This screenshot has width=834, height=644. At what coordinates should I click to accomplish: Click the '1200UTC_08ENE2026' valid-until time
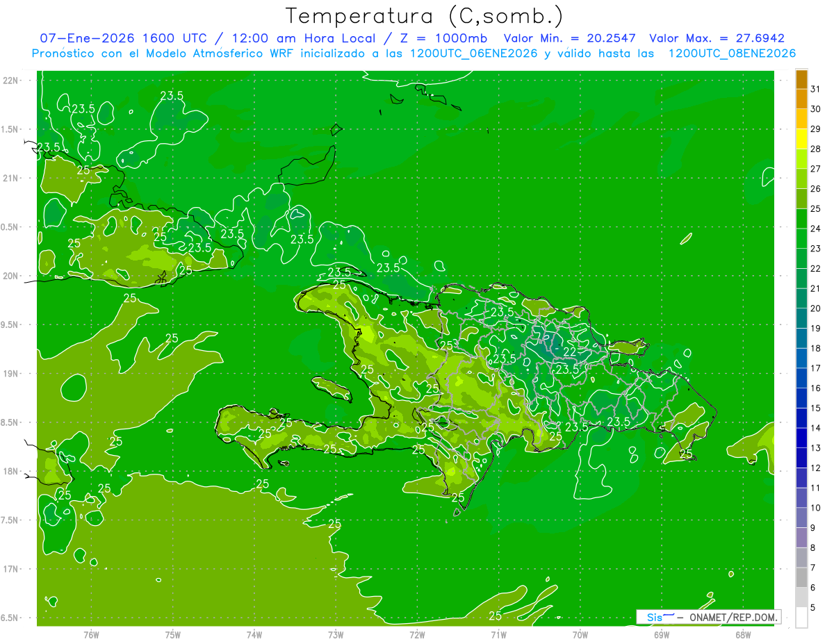732,53
